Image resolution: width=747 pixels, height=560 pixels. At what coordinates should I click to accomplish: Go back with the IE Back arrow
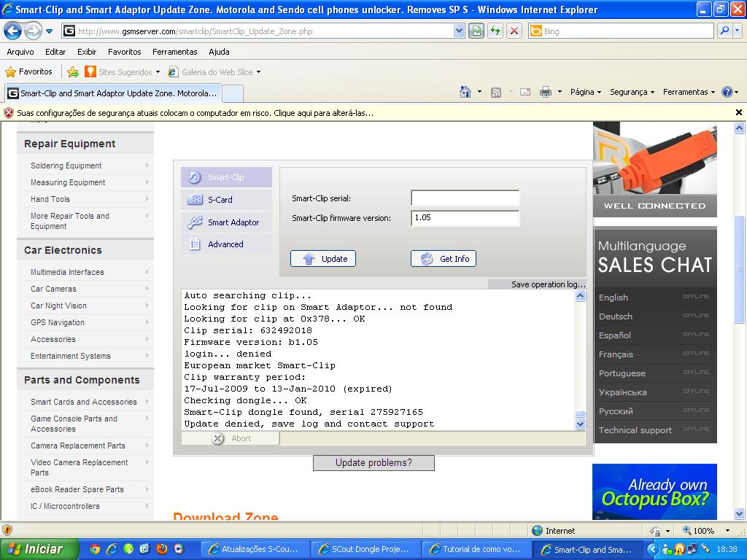pos(12,31)
